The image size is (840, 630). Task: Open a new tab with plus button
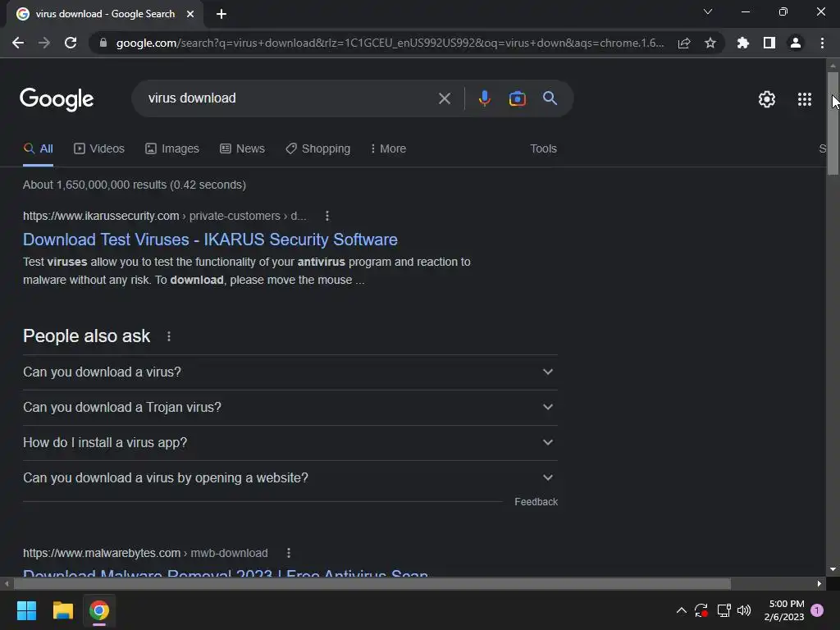click(x=221, y=15)
